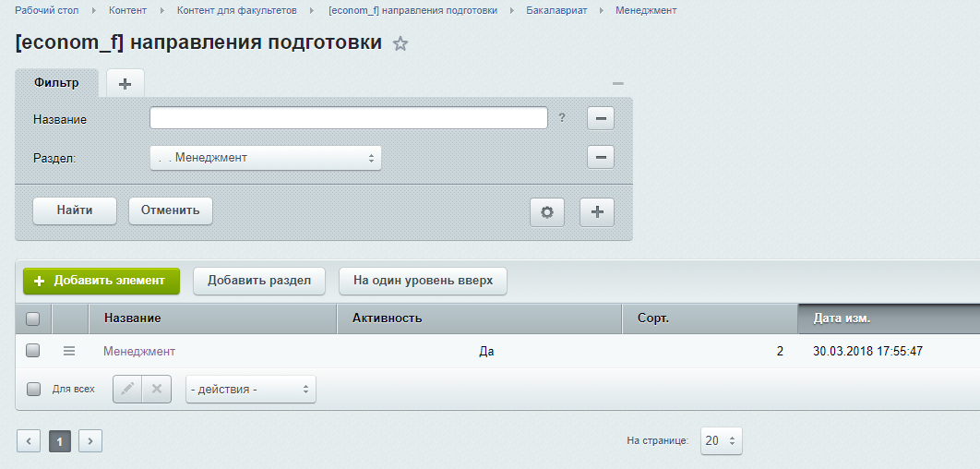This screenshot has width=980, height=469.
Task: Click the plus button to add a filter field
Action: [596, 211]
